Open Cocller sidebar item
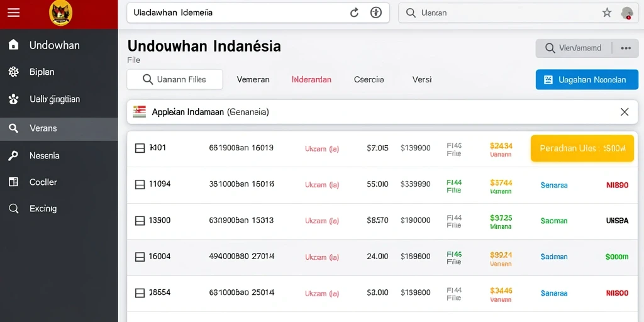 [x=58, y=182]
